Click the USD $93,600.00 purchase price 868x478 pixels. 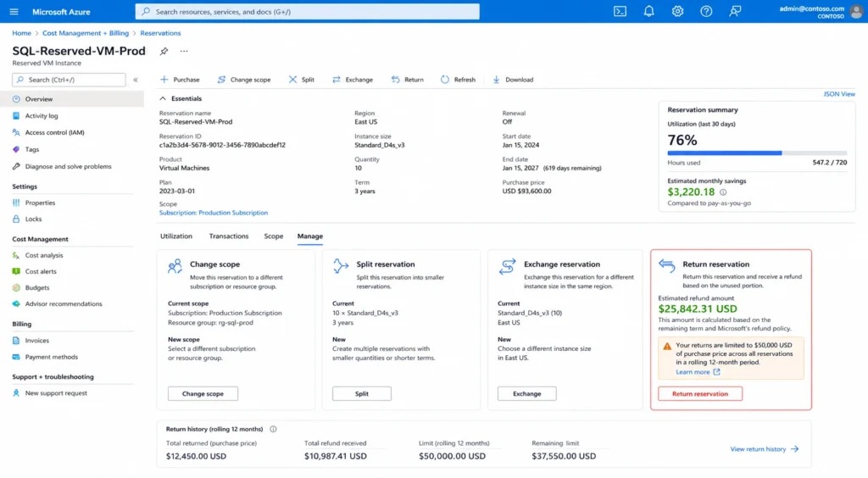pyautogui.click(x=526, y=191)
